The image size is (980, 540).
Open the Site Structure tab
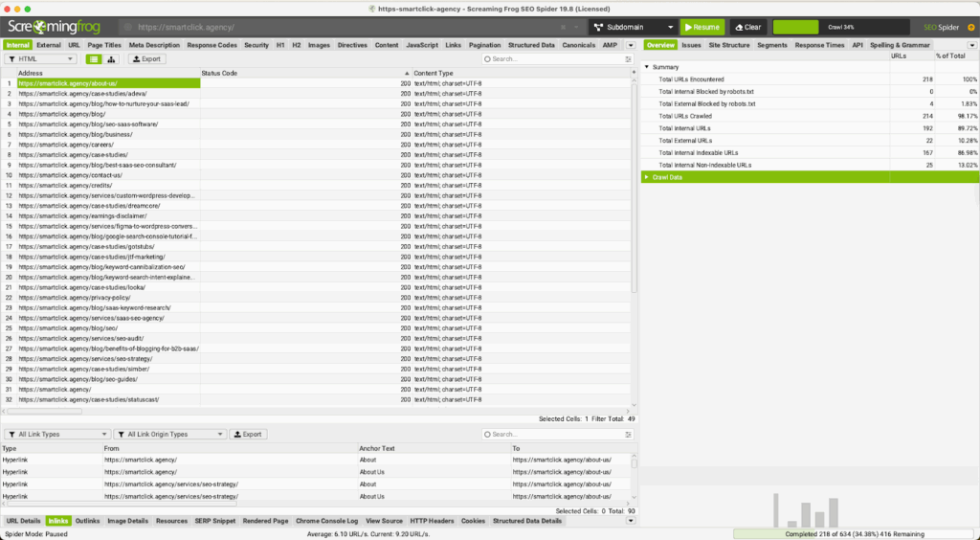click(x=728, y=45)
